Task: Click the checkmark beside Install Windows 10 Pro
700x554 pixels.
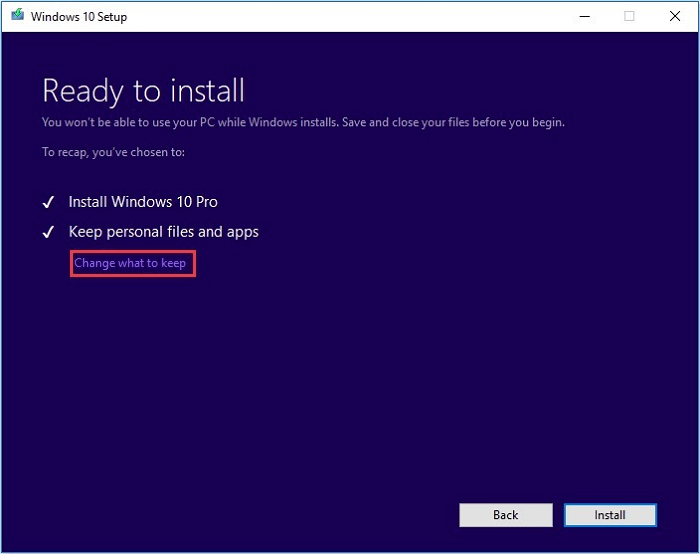Action: tap(48, 202)
